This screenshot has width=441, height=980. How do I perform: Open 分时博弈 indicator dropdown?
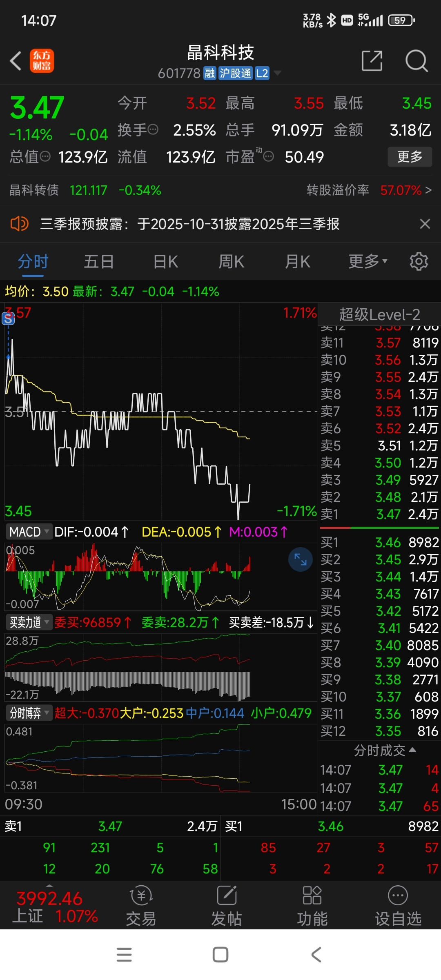tap(29, 713)
